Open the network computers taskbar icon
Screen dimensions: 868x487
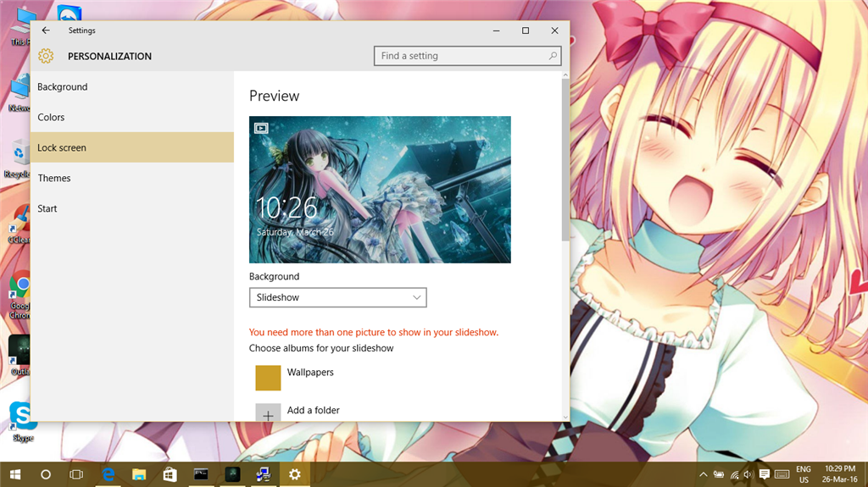point(264,474)
